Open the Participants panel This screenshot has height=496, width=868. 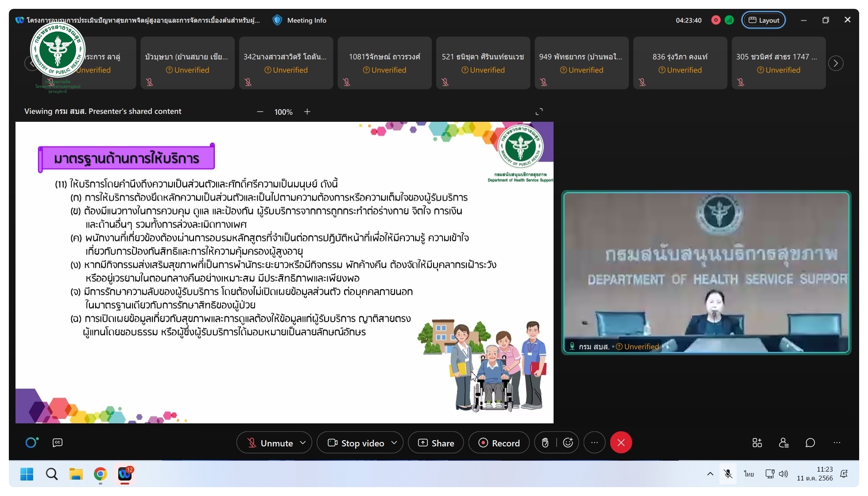point(784,443)
